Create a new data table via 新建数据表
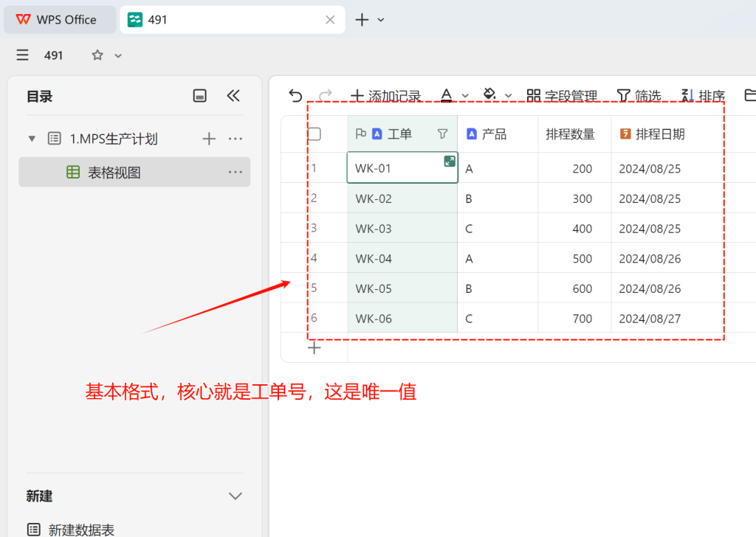Image resolution: width=756 pixels, height=537 pixels. pos(72,530)
